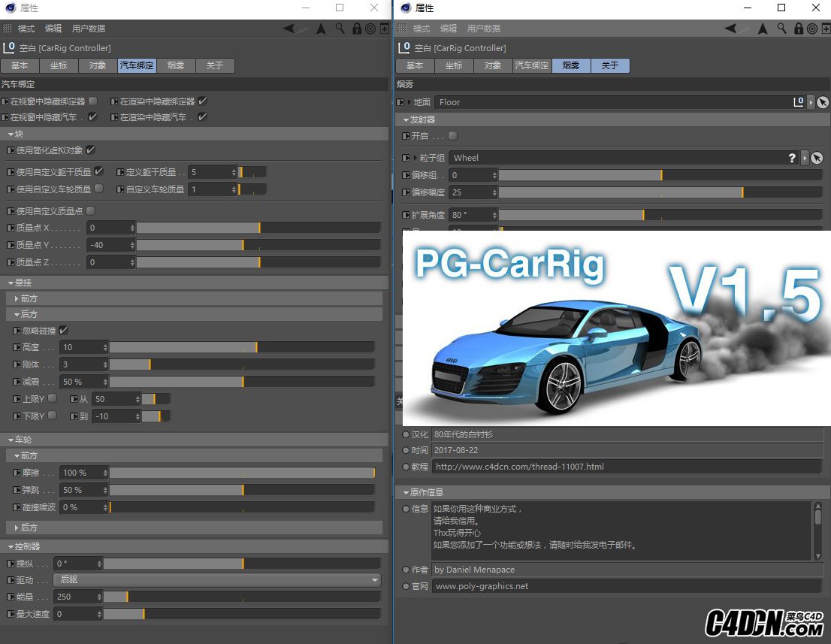The image size is (831, 644).
Task: Click the null object icon in Floor field
Action: coord(799,101)
